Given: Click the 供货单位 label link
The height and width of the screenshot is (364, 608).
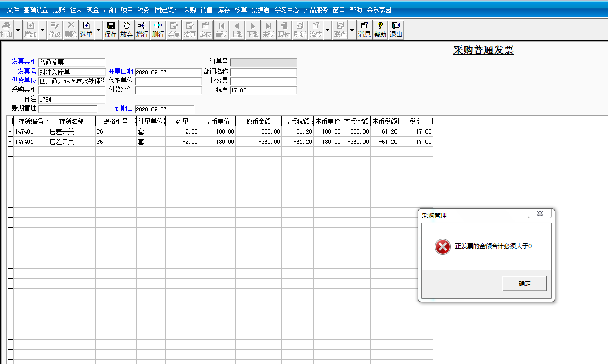Looking at the screenshot, I should click(24, 81).
